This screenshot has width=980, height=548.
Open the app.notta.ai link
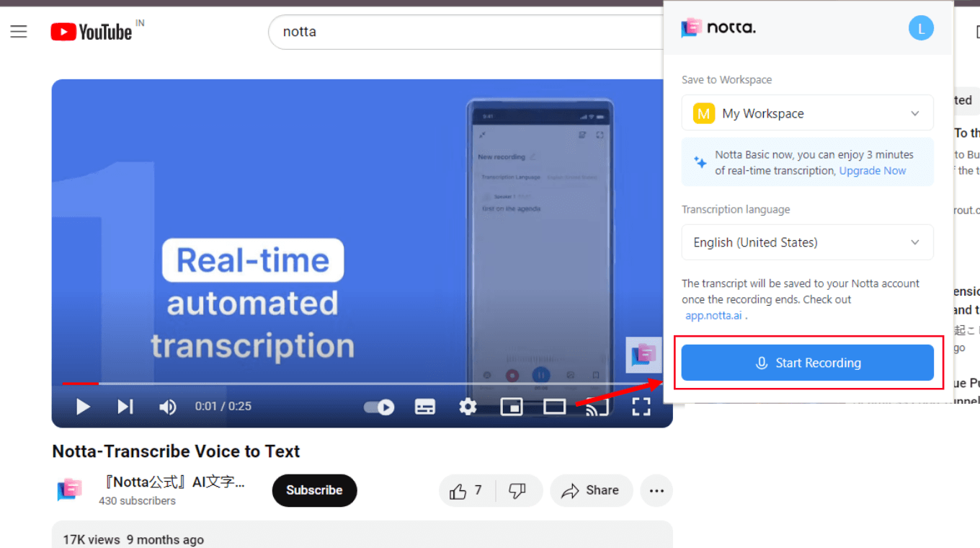pos(713,316)
